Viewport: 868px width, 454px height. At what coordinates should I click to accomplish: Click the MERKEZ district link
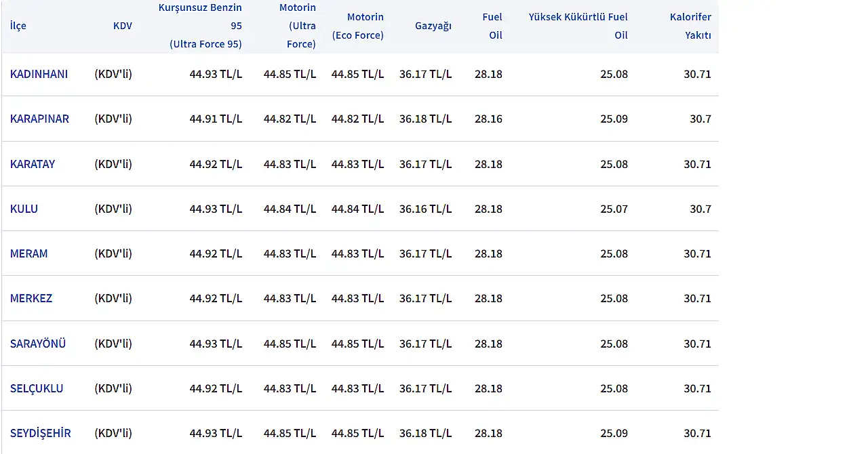point(31,298)
